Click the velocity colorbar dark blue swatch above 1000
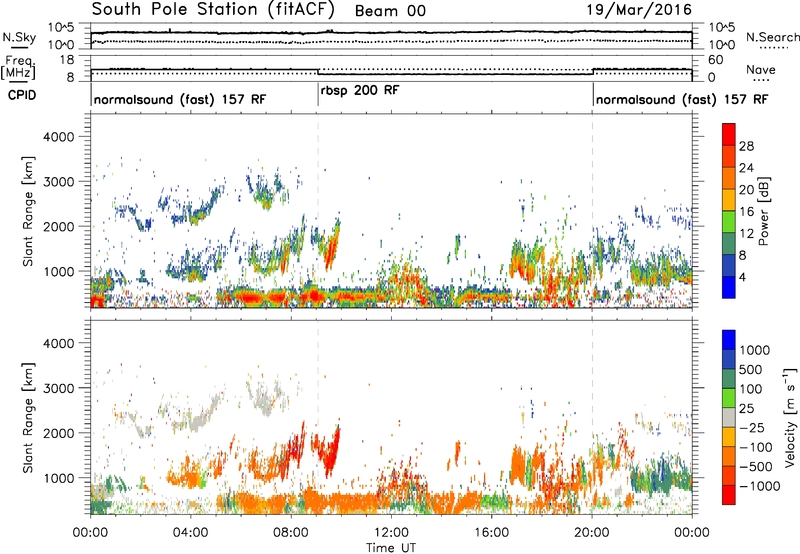This screenshot has height=554, width=800. point(728,340)
